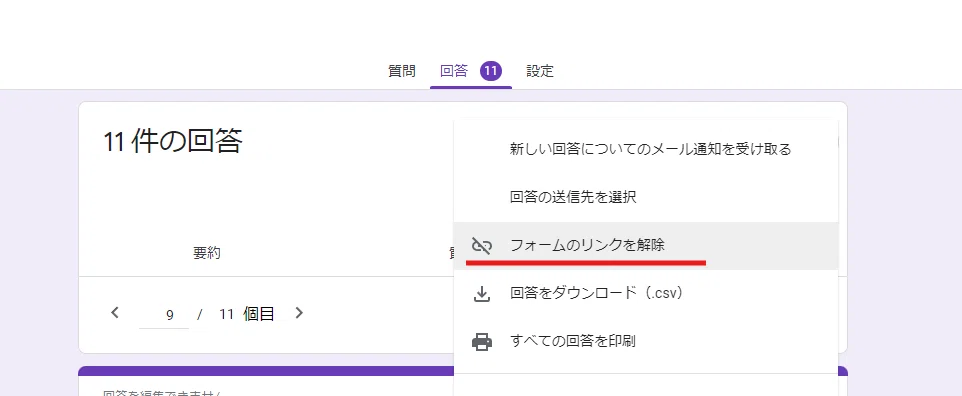Click the unlink chain icon in menu
This screenshot has width=962, height=396.
click(482, 246)
